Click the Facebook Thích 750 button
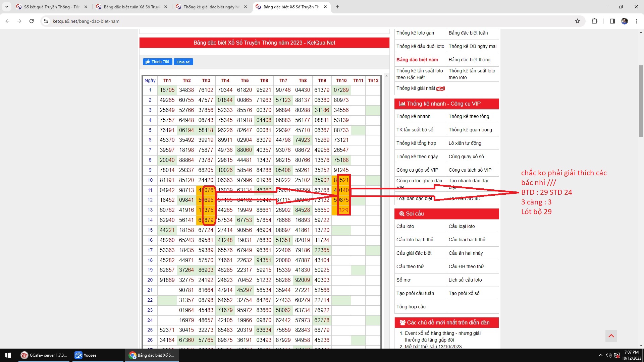Screen dimensions: 644x362 pos(157,62)
